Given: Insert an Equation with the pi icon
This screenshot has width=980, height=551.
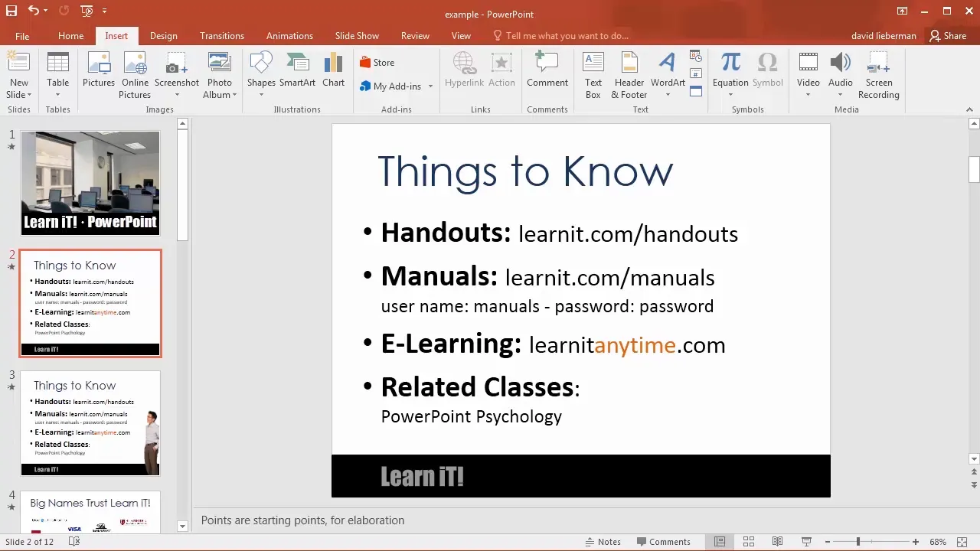Looking at the screenshot, I should [730, 63].
